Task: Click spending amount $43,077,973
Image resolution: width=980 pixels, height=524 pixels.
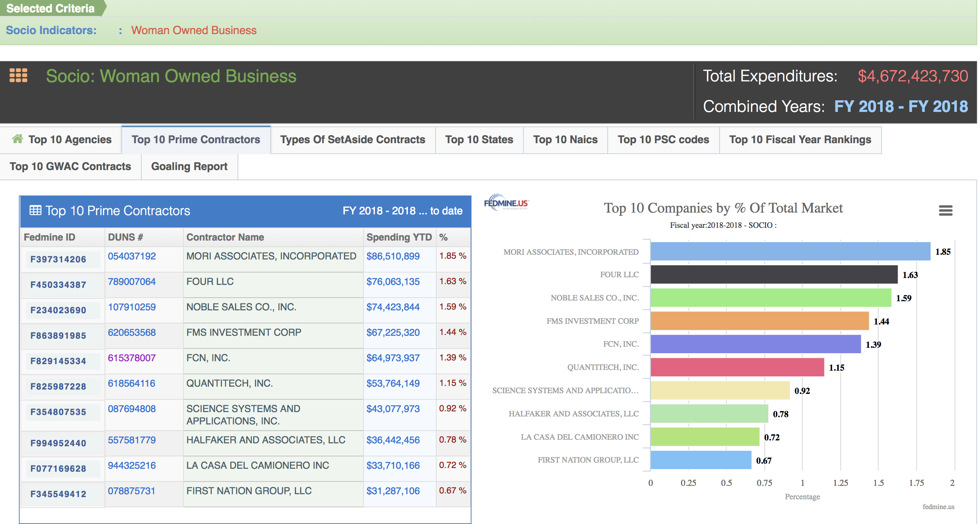Action: pyautogui.click(x=393, y=409)
